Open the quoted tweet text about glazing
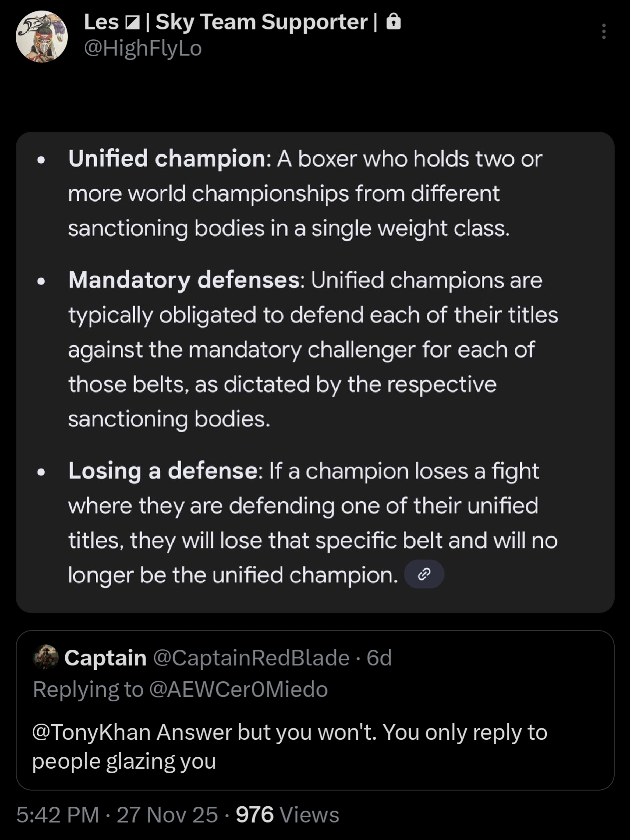This screenshot has width=630, height=840. (289, 746)
